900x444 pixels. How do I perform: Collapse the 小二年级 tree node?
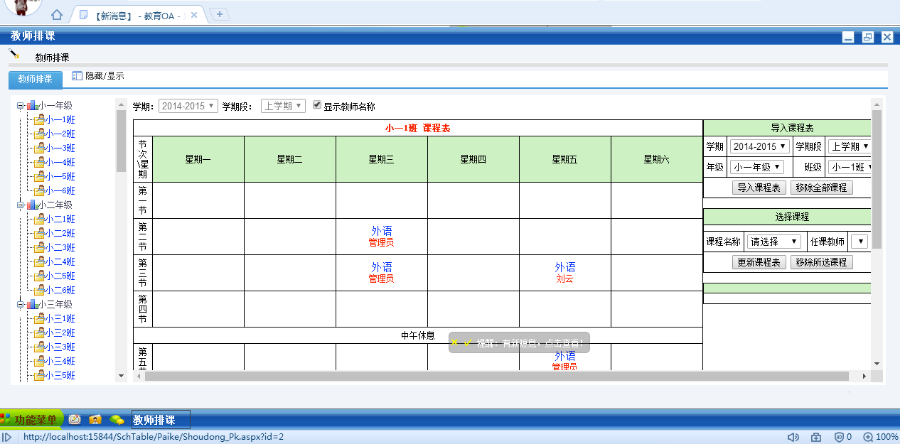tap(21, 205)
